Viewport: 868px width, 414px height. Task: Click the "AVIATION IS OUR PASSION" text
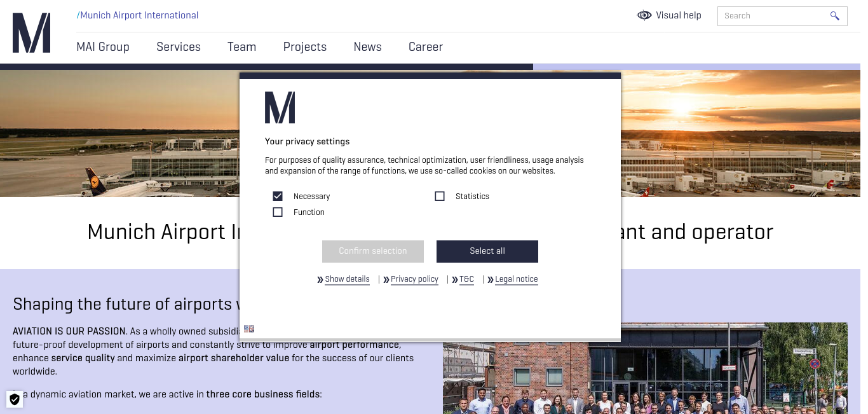coord(69,331)
